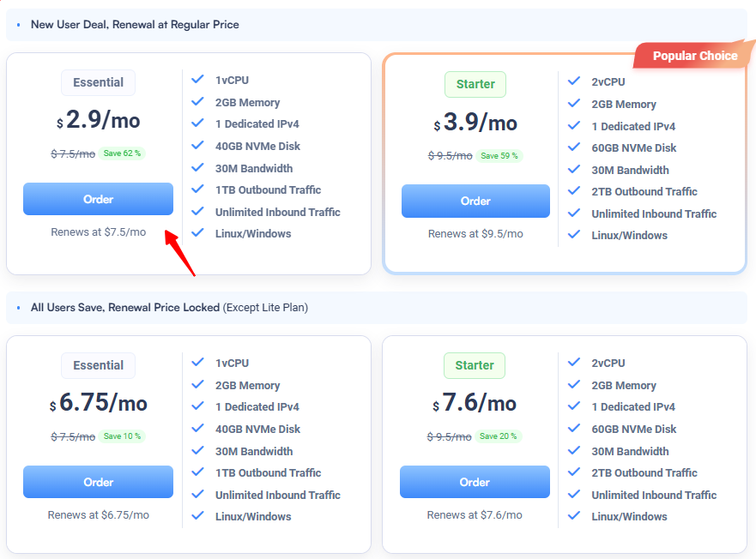
Task: Select the Starter plan badge in bottom card
Action: 475,365
